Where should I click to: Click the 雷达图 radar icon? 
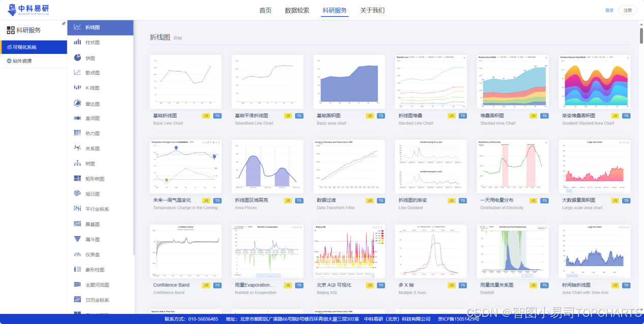coord(77,103)
